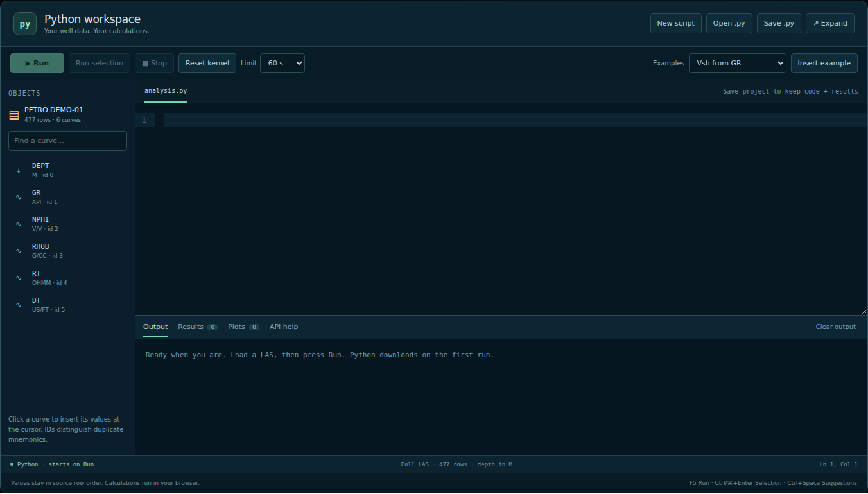Open the Examples dropdown showing Vsh from GR
868x494 pixels.
[738, 63]
